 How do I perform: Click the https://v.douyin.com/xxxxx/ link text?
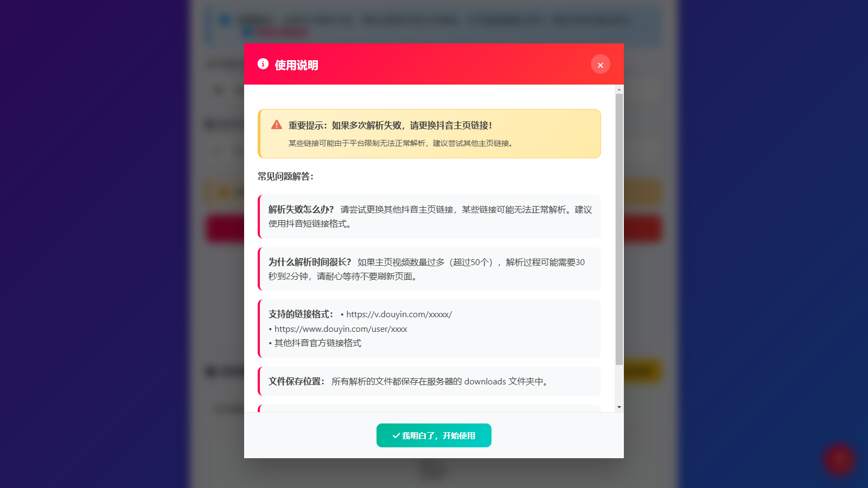[399, 314]
